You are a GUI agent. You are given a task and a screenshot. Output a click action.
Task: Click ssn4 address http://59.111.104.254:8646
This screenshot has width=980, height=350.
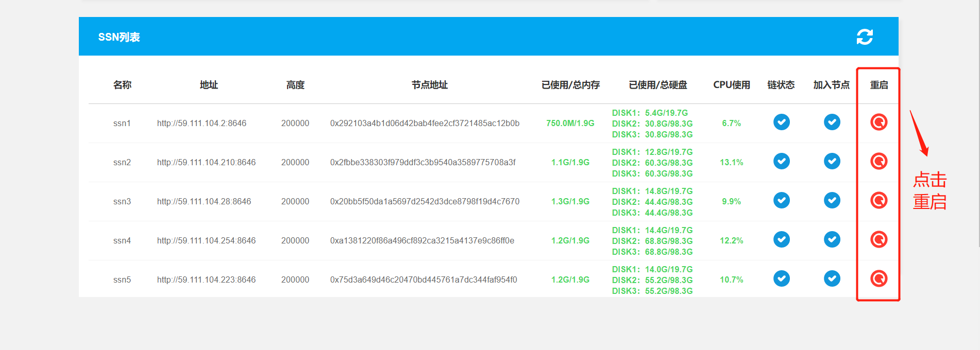tap(206, 241)
